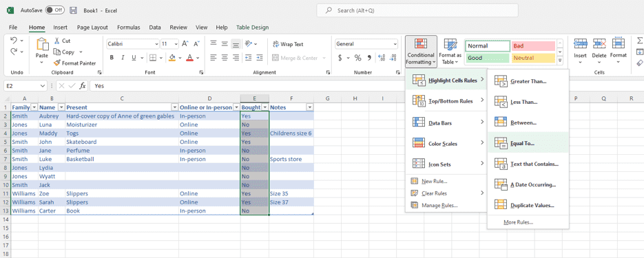644x258 pixels.
Task: Center align text horizontally icon
Action: point(225,58)
